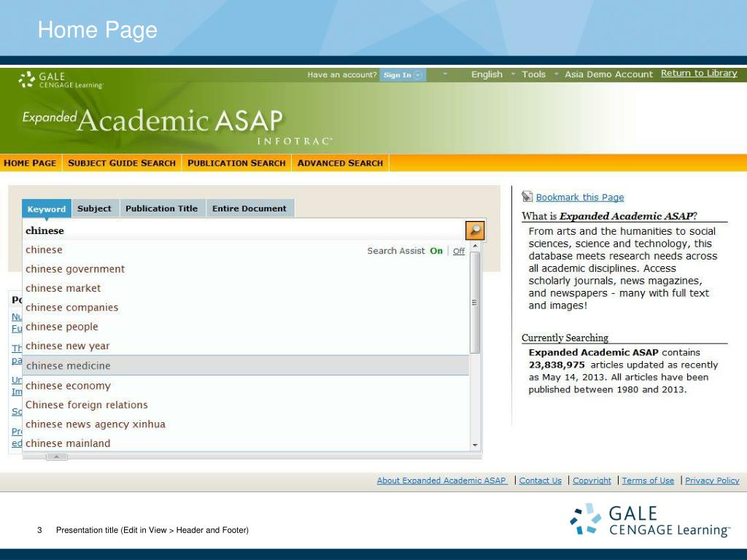Open the Tools dropdown menu
This screenshot has width=747, height=560.
[533, 74]
